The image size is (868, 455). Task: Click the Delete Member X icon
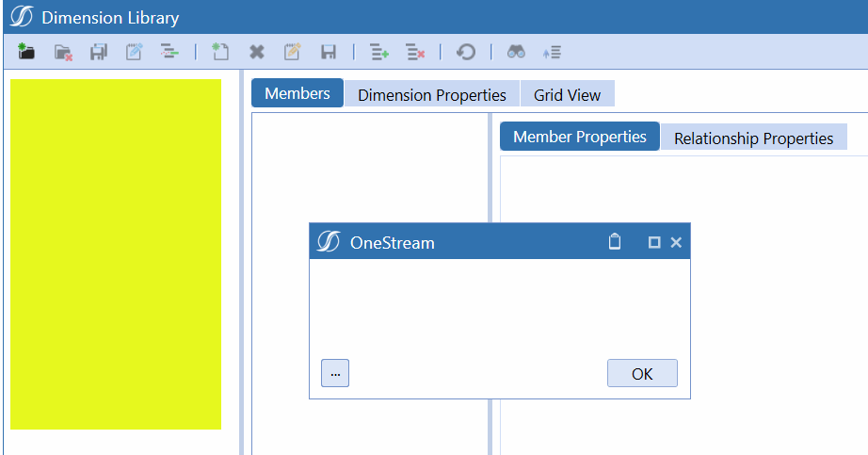[257, 52]
